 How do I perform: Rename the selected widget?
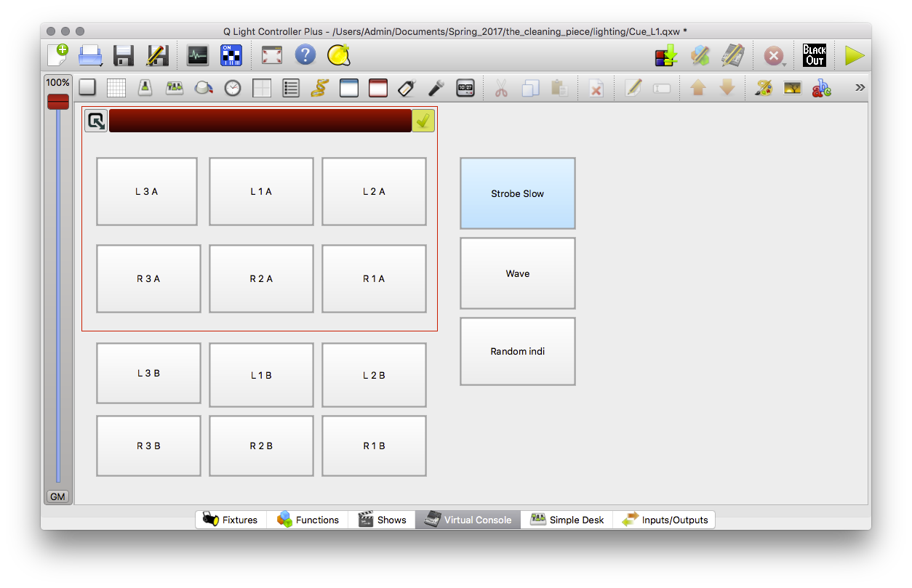tap(662, 88)
